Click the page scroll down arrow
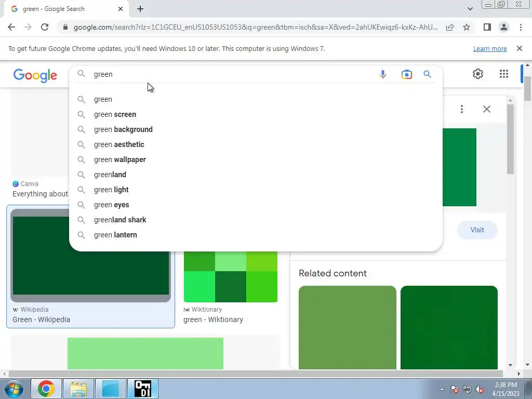 click(x=528, y=365)
